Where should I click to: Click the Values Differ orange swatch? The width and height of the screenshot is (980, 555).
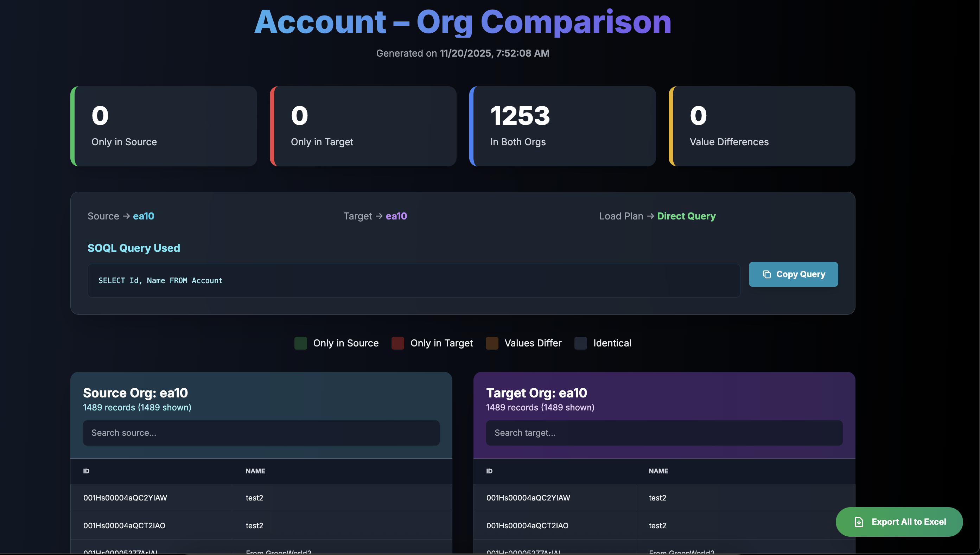click(492, 343)
